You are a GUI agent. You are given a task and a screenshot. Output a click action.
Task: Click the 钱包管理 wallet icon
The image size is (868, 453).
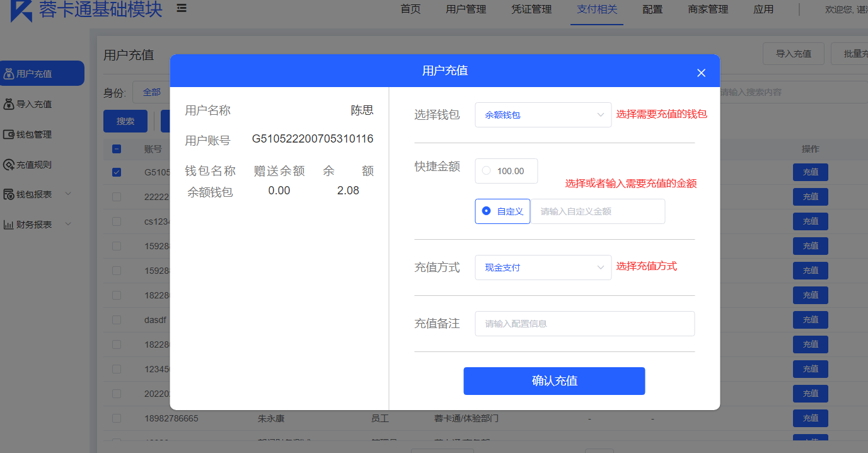coord(9,134)
